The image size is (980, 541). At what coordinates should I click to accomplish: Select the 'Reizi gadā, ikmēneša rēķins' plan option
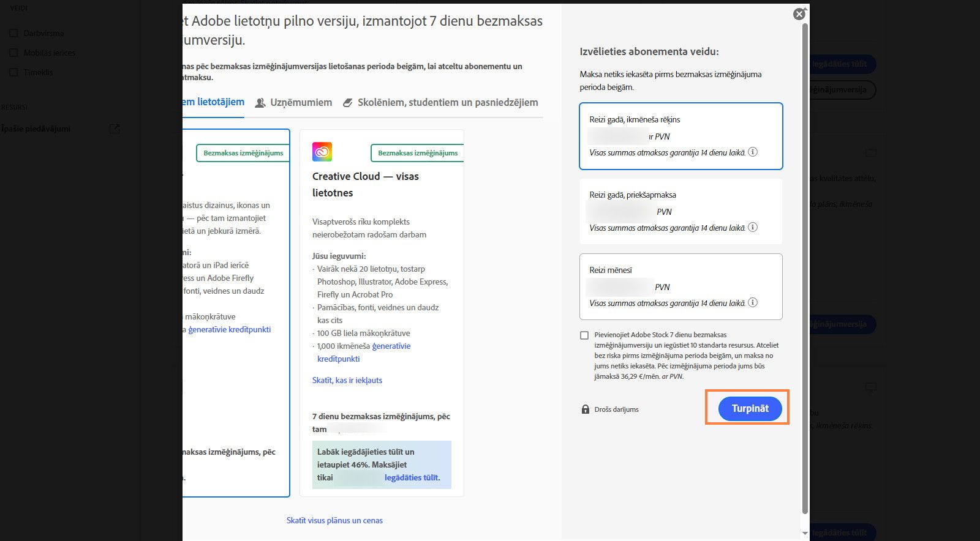click(x=681, y=136)
